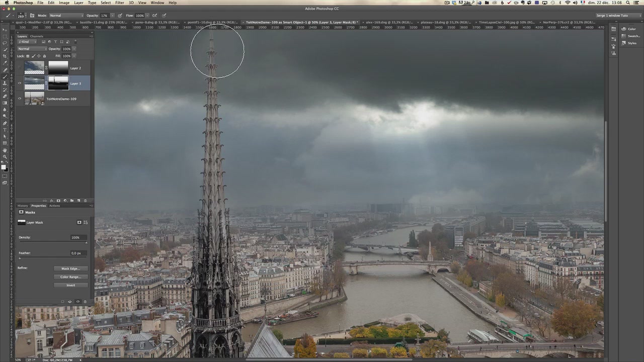Open the blend Mode dropdown in options bar
Viewport: 644px width, 362px height.
66,16
